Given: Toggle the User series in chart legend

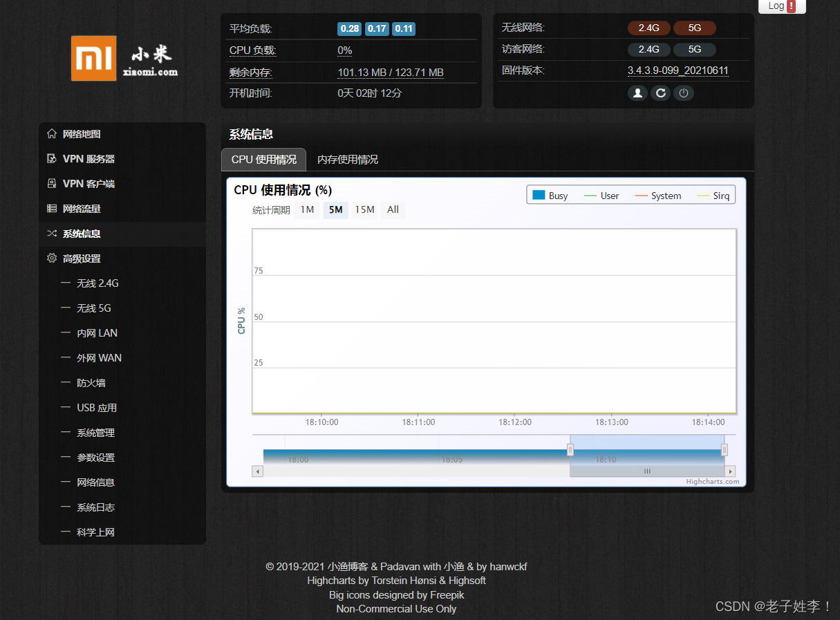Looking at the screenshot, I should pos(601,196).
